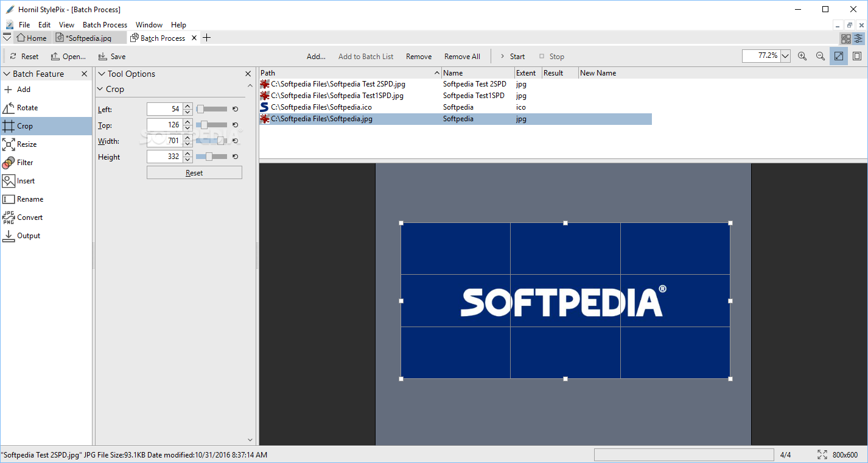
Task: Click the Path column header
Action: tap(350, 73)
